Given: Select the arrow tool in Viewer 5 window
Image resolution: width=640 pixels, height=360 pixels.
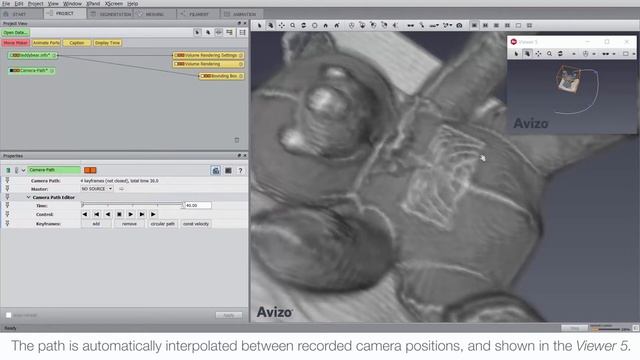Looking at the screenshot, I should tap(516, 53).
